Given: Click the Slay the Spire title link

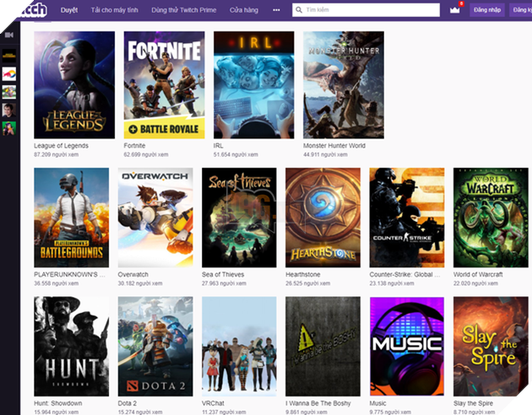Looking at the screenshot, I should 473,403.
